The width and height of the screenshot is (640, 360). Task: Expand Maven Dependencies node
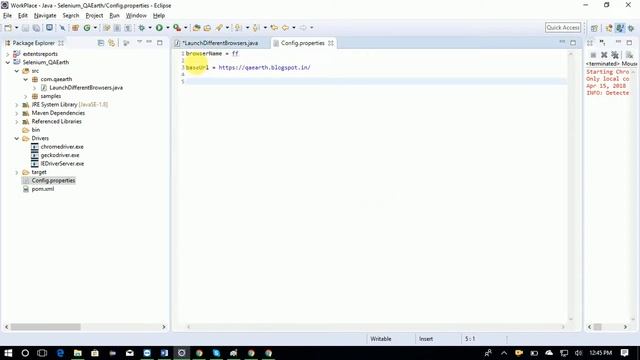[17, 113]
